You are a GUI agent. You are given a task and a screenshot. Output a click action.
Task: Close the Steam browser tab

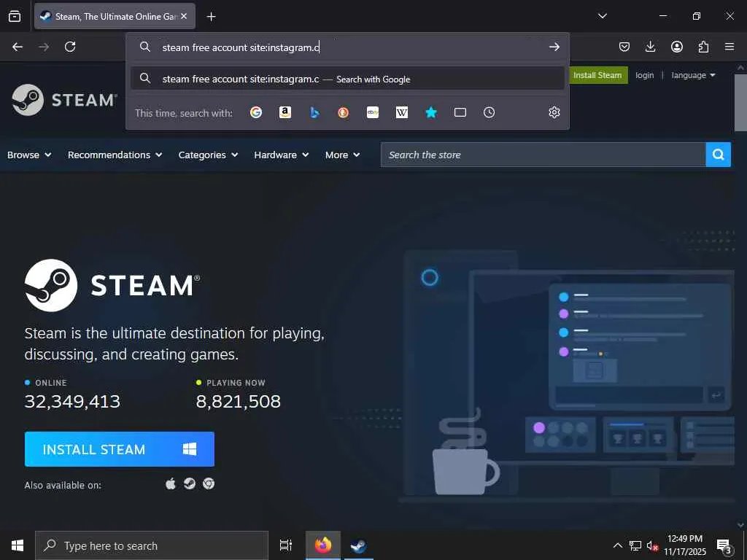pos(184,16)
